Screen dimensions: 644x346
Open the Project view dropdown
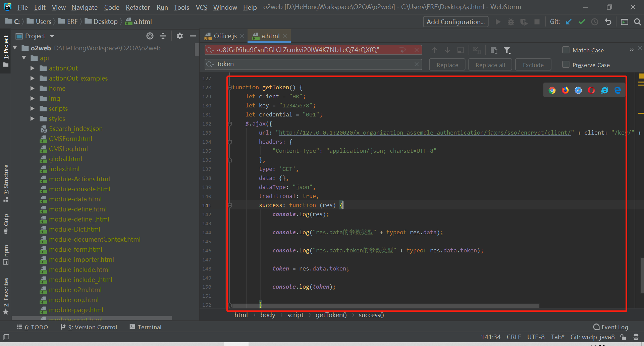52,36
